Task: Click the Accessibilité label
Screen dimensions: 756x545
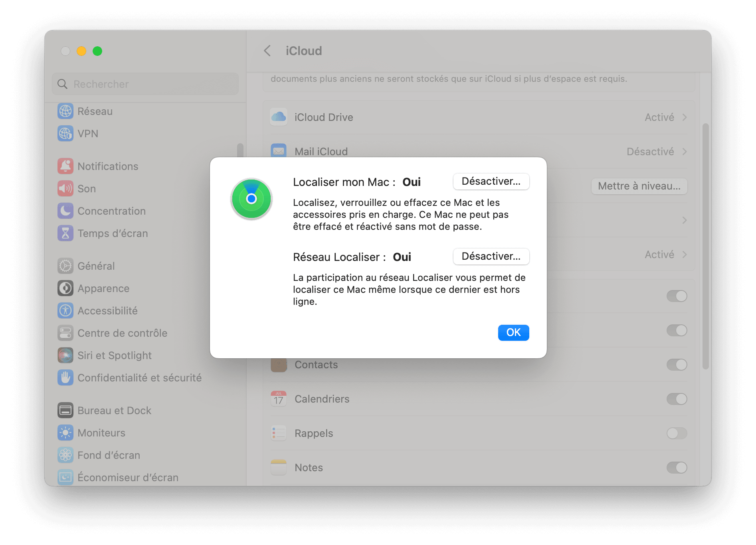Action: click(107, 311)
